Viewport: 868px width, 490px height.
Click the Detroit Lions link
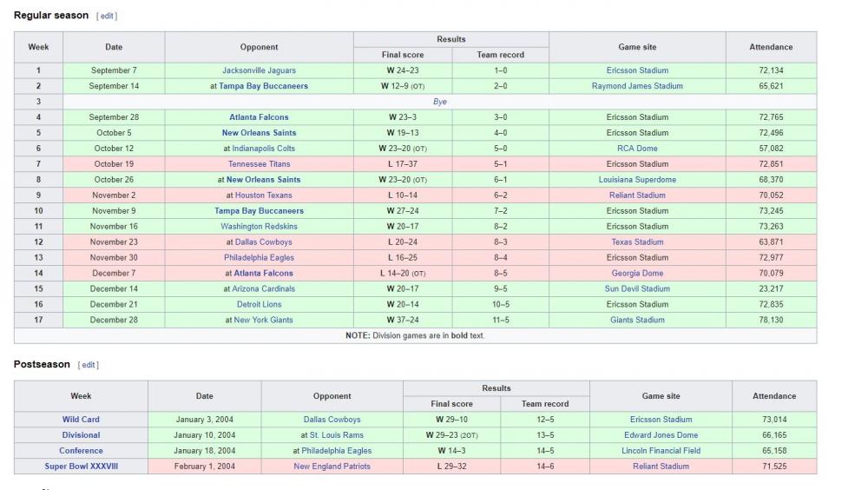tap(259, 305)
